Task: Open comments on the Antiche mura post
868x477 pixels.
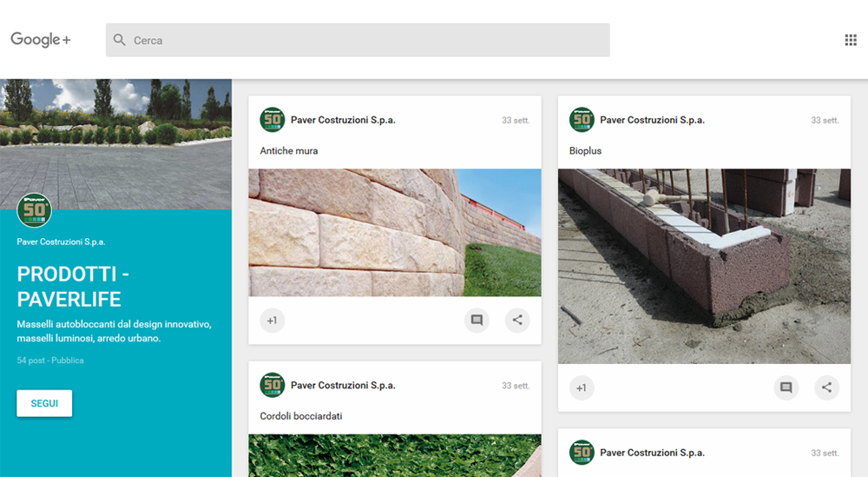Action: click(477, 321)
